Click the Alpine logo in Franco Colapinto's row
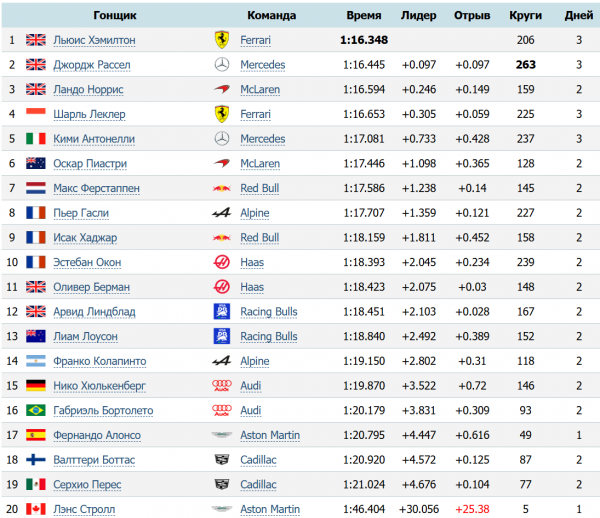The height and width of the screenshot is (518, 600). pyautogui.click(x=222, y=361)
